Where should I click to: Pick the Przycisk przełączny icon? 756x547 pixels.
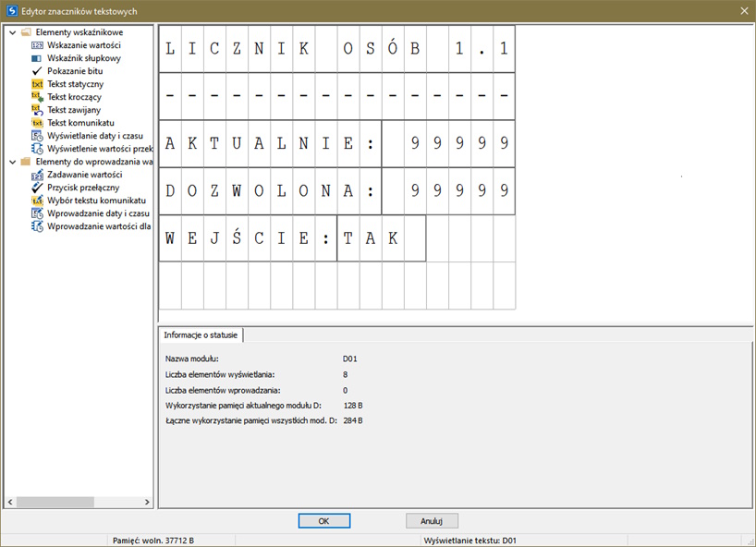tap(37, 187)
